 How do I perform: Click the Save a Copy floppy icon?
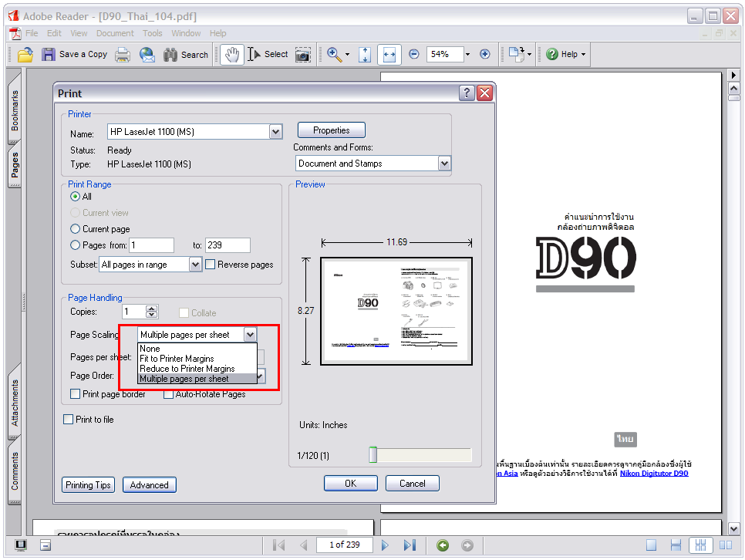pos(49,55)
